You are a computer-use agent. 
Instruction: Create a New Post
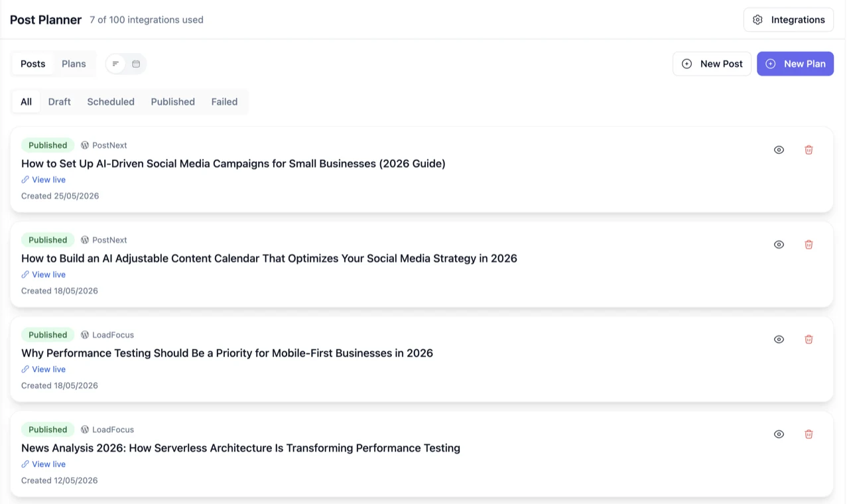(x=712, y=64)
